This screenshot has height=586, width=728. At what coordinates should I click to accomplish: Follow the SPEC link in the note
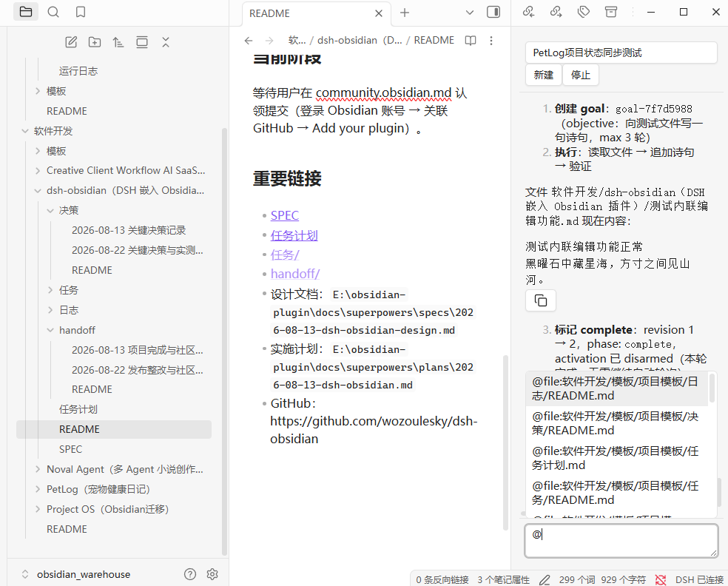[x=285, y=215]
